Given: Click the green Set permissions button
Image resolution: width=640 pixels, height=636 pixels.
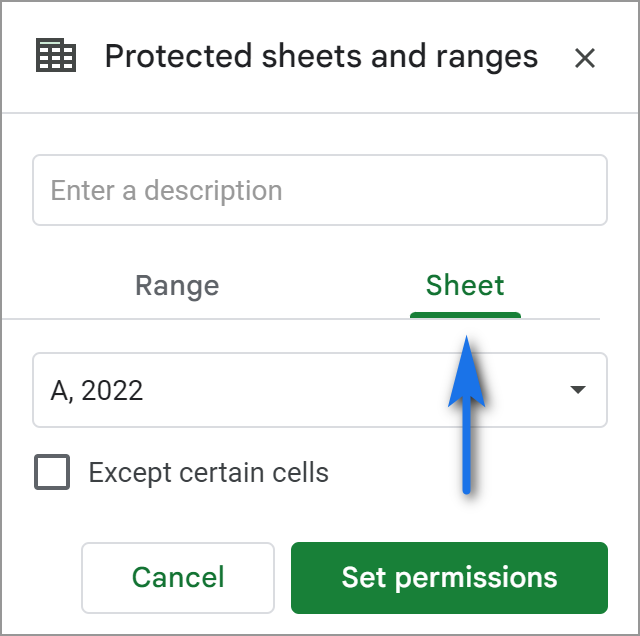Looking at the screenshot, I should coord(449,578).
